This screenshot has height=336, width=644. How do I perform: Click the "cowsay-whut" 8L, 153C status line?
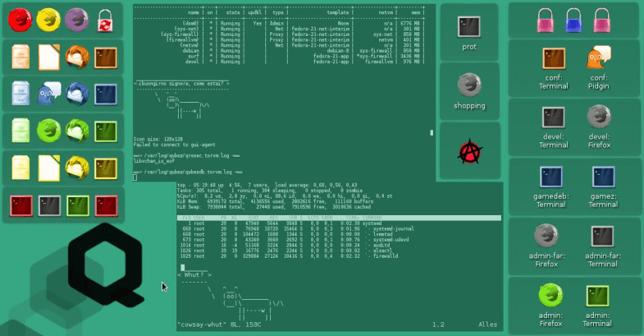[219, 324]
